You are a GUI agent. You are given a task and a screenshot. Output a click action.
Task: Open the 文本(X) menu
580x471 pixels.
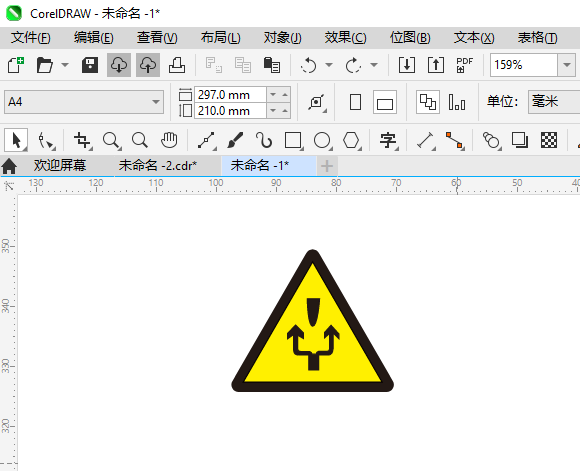pos(474,38)
